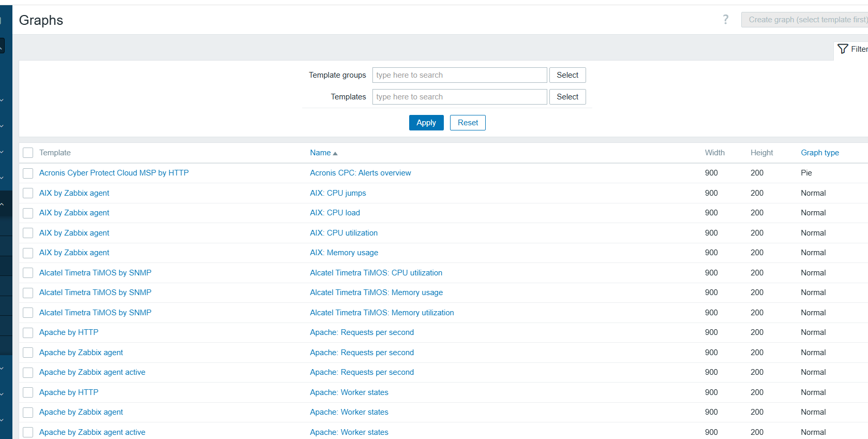The width and height of the screenshot is (868, 439).
Task: Click width '900' in Acronis row
Action: 711,173
